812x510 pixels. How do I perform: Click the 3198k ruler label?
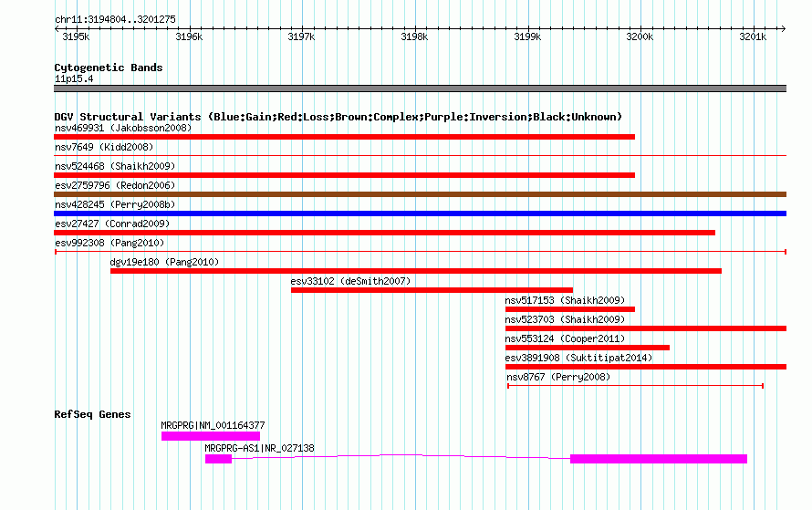click(414, 36)
